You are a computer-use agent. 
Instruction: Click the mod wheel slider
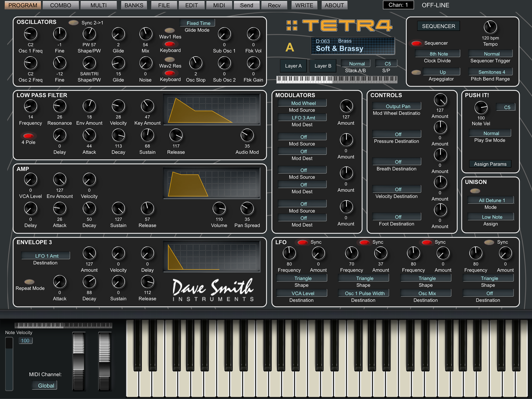(x=105, y=361)
